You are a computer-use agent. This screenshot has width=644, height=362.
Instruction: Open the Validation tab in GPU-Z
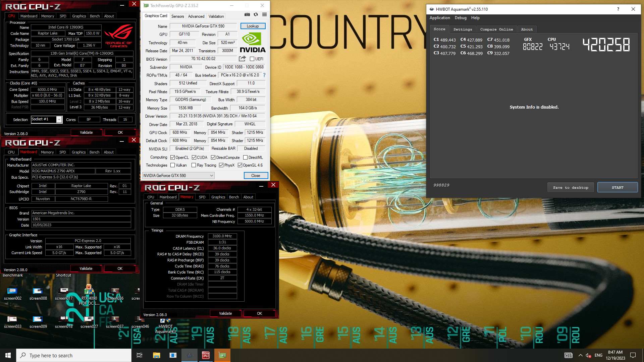[216, 16]
